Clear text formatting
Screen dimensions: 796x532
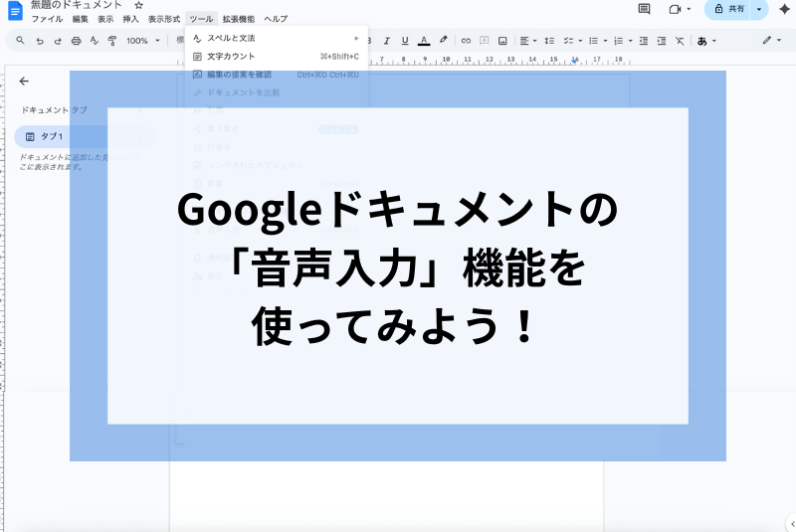[680, 41]
